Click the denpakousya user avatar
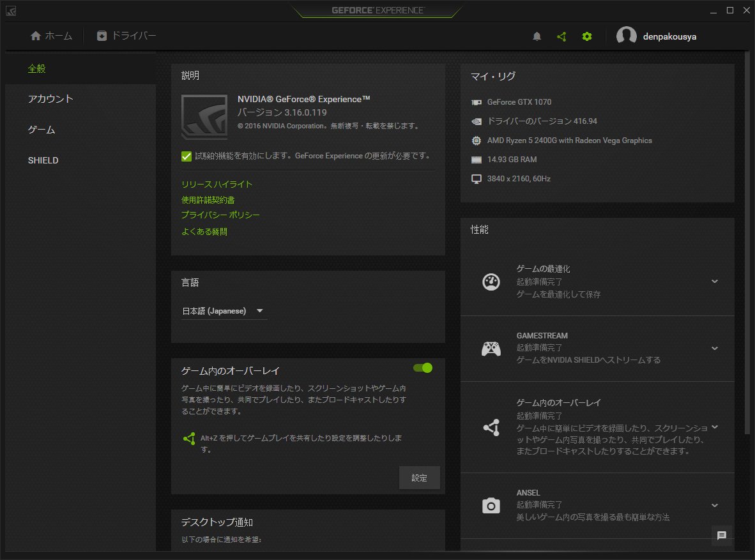 pos(626,36)
